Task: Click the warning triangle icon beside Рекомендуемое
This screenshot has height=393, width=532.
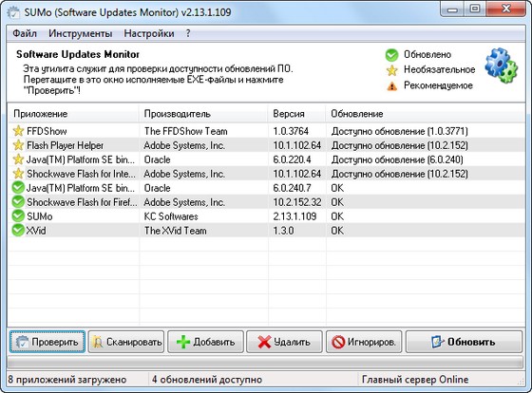Action: pos(391,86)
